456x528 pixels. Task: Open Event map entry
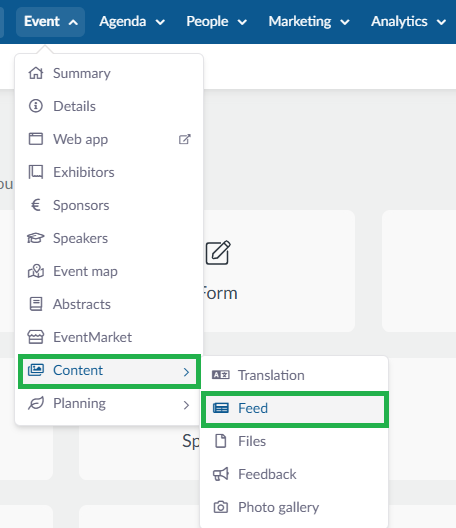[x=109, y=271]
